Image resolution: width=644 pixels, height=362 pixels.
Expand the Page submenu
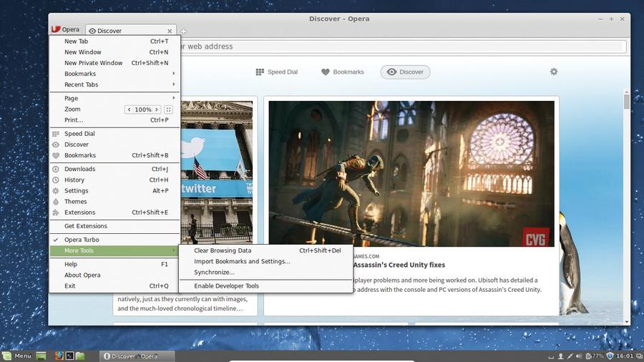(x=115, y=98)
